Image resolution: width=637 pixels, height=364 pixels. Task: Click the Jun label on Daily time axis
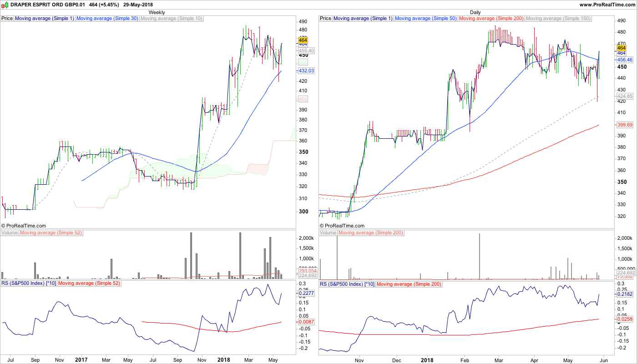604,360
